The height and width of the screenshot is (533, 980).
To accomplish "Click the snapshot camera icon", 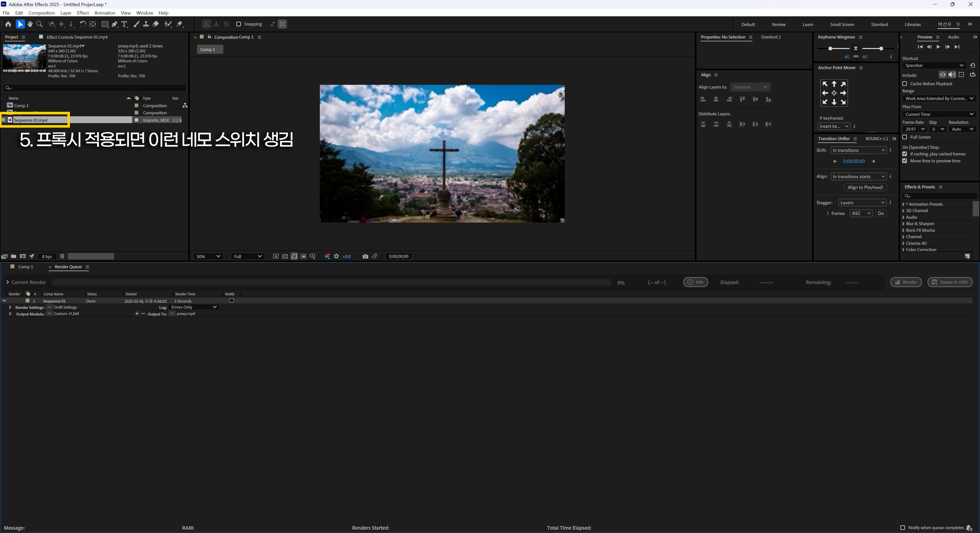I will point(365,257).
